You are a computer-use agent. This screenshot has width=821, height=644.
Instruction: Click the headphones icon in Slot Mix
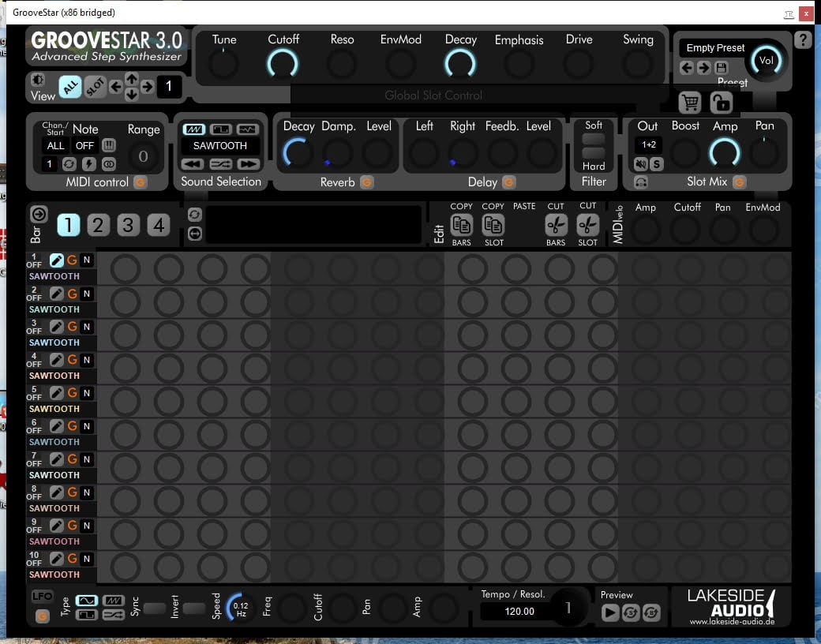click(x=641, y=182)
